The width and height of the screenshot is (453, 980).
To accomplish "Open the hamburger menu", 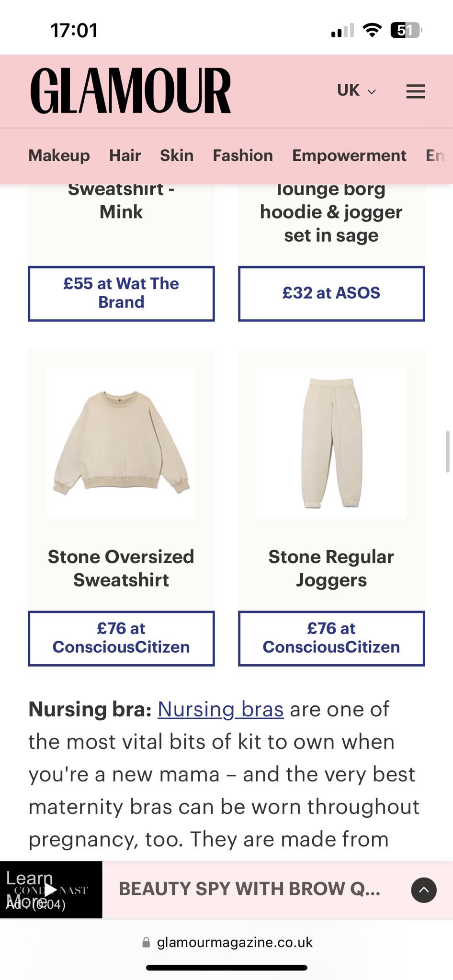I will tap(415, 91).
